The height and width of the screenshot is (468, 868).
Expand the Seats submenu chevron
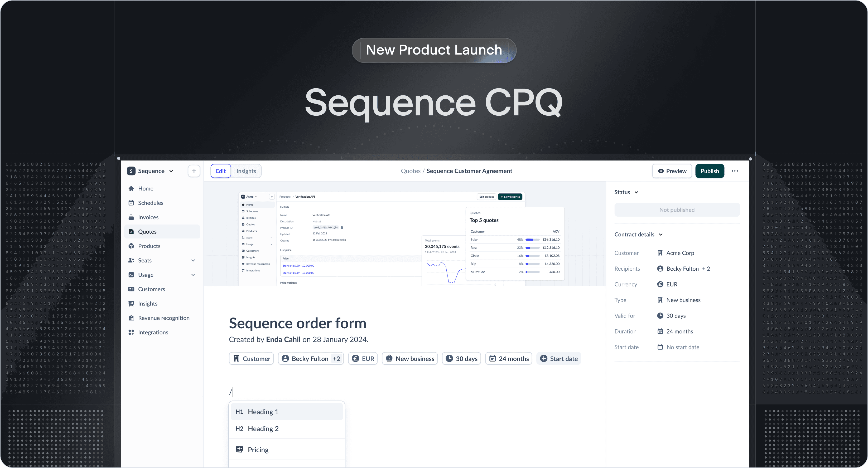point(193,261)
